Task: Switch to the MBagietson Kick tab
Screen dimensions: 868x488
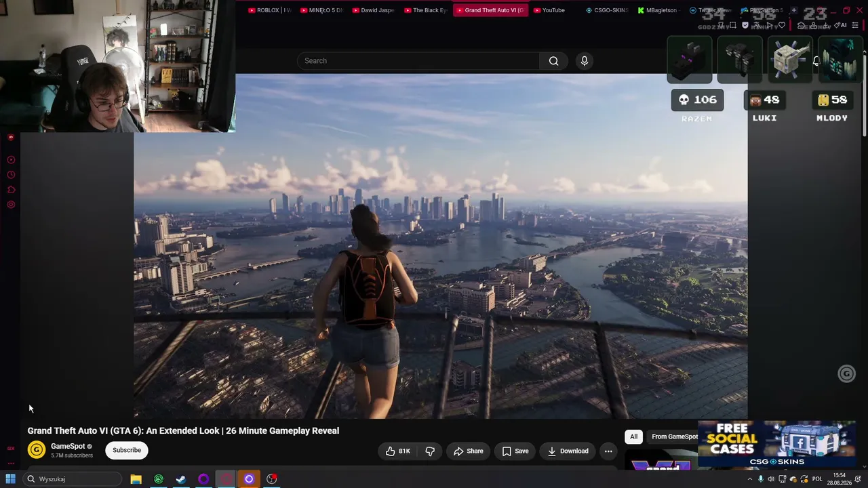Action: (658, 10)
